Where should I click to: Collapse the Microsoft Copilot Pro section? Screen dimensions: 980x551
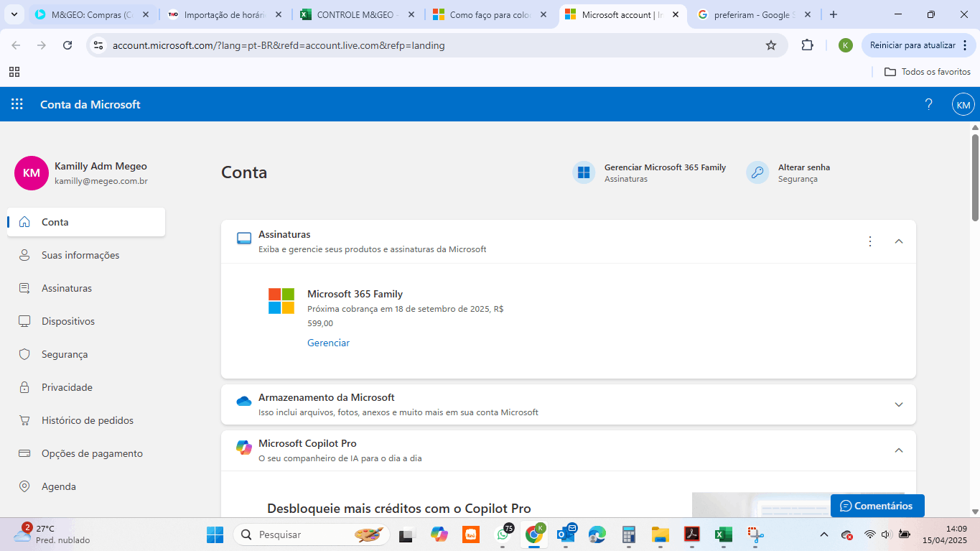(x=899, y=450)
